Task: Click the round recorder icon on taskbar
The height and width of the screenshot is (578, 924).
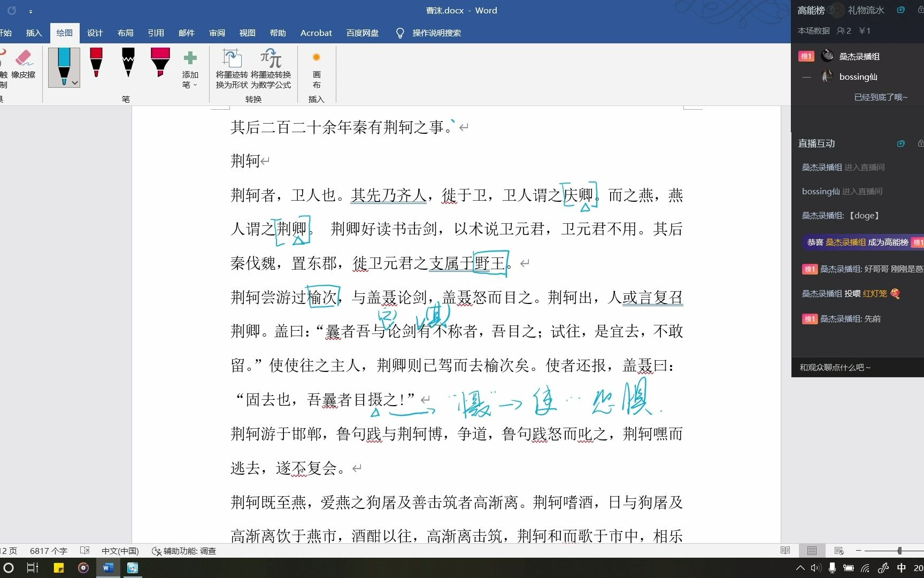Action: [83, 568]
